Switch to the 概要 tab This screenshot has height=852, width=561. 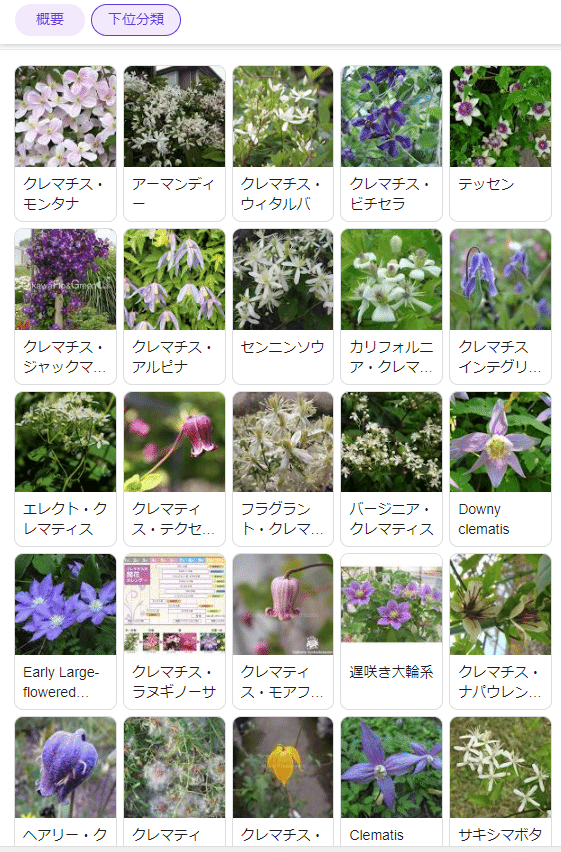[49, 20]
